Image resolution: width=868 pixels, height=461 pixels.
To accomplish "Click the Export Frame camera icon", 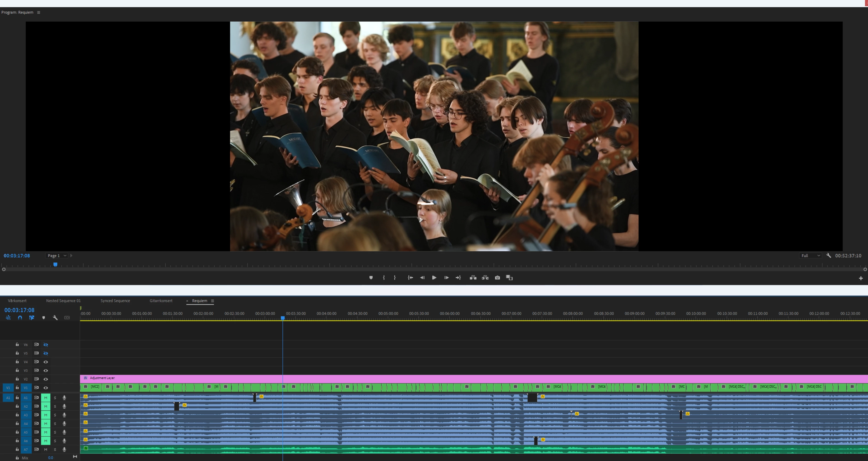I will pos(497,278).
